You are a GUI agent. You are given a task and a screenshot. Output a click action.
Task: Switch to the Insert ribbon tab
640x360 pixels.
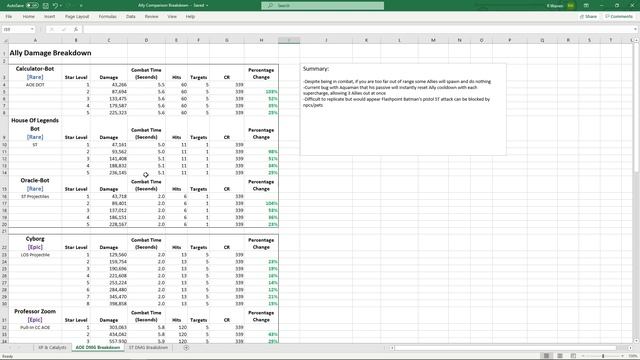(49, 17)
